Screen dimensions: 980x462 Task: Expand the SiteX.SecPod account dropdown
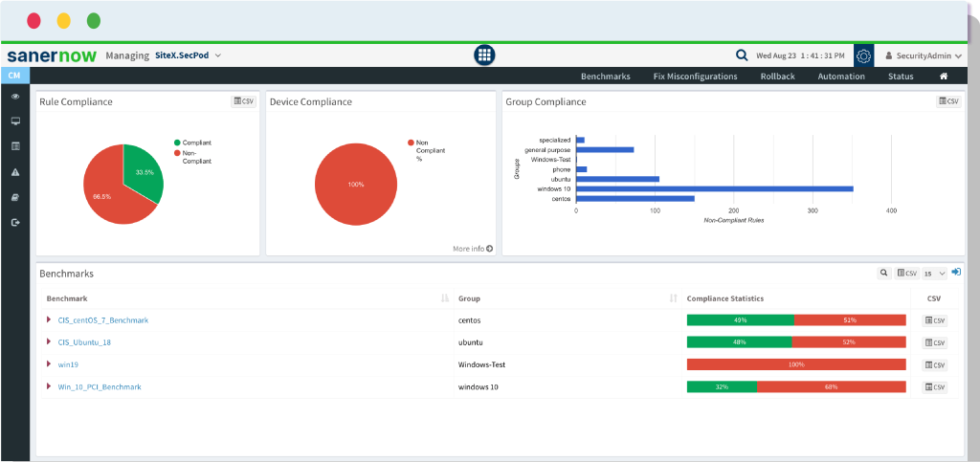tap(189, 55)
